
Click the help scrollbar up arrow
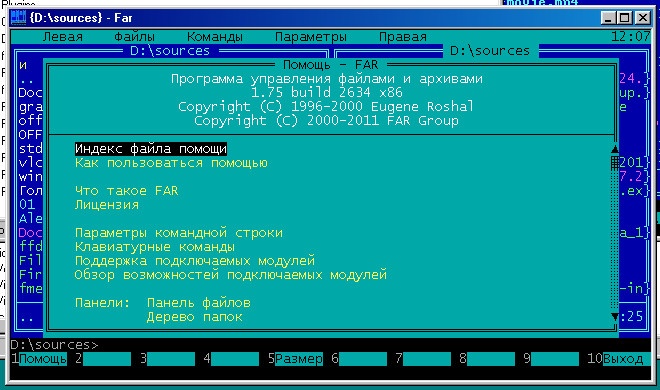click(615, 149)
